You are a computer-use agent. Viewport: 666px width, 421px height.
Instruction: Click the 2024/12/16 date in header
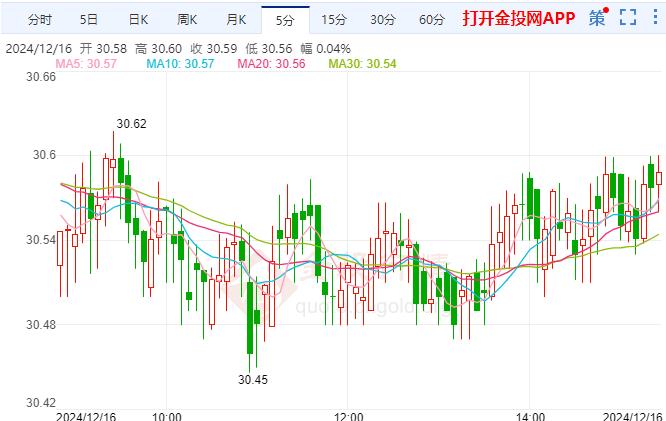coord(39,49)
